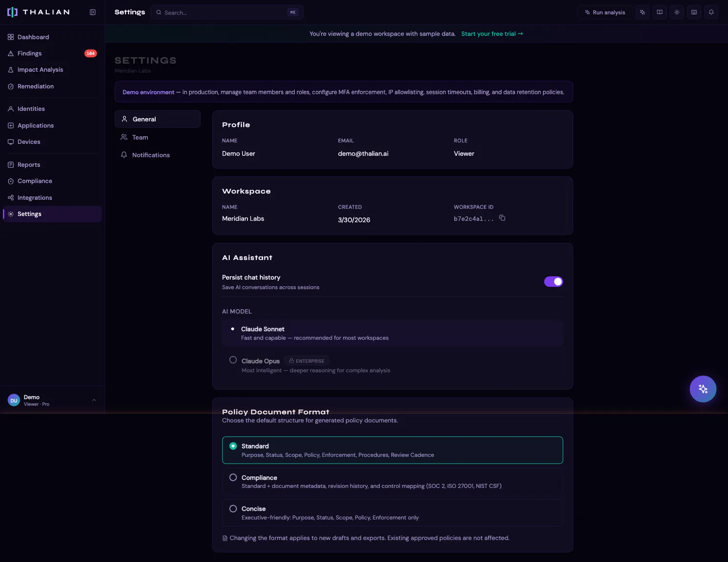Click the Integrations nodes icon
The height and width of the screenshot is (562, 728).
(x=11, y=198)
